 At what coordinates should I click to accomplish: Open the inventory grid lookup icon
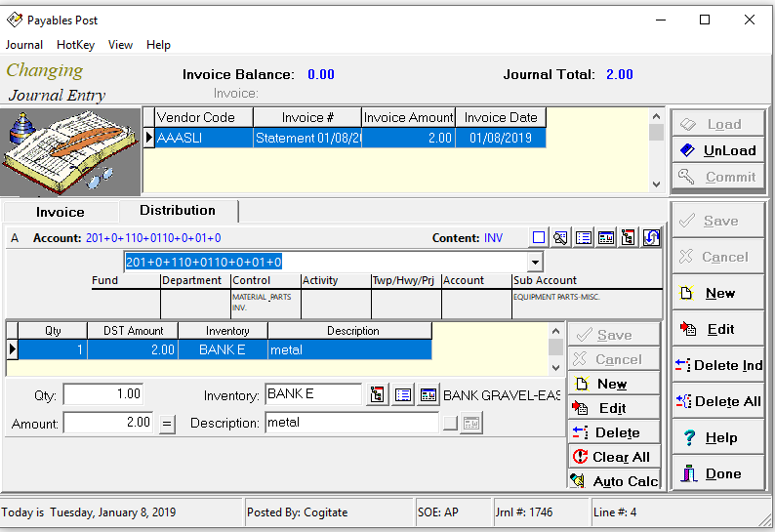click(x=428, y=394)
